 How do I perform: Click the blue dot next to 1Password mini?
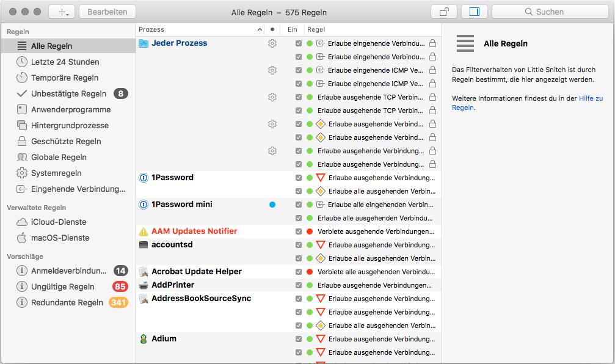point(272,205)
